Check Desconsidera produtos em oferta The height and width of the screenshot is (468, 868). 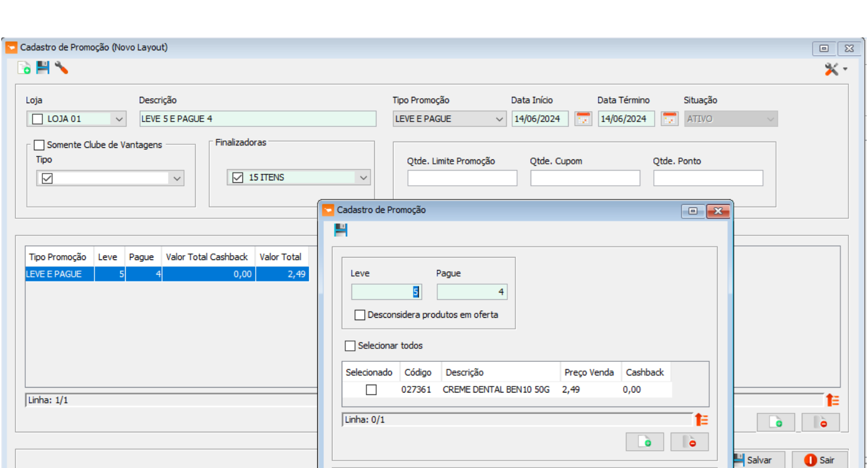coord(360,315)
